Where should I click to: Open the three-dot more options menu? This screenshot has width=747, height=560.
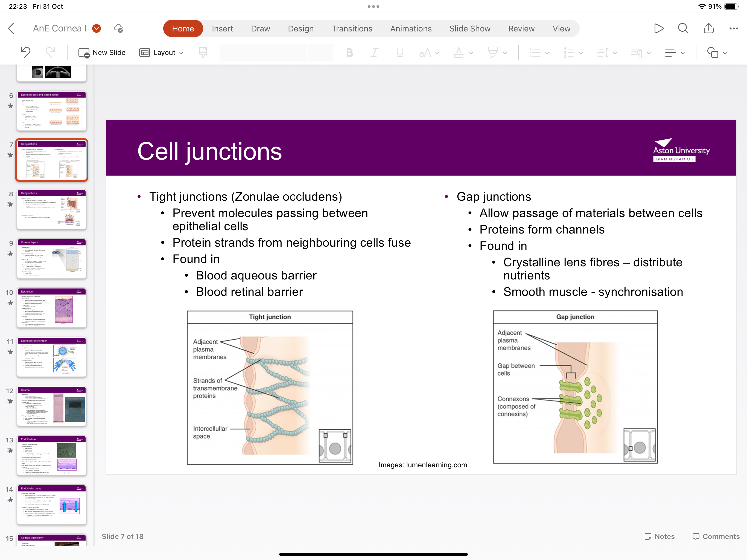pyautogui.click(x=734, y=29)
